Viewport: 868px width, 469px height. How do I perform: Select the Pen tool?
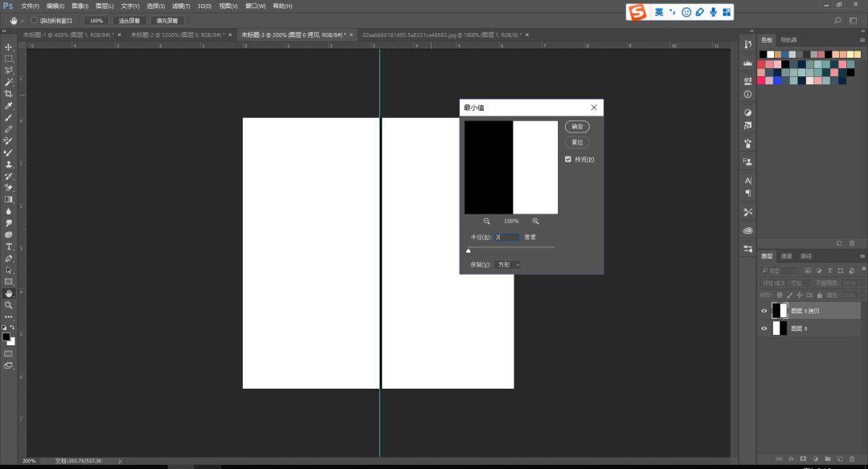[x=8, y=259]
